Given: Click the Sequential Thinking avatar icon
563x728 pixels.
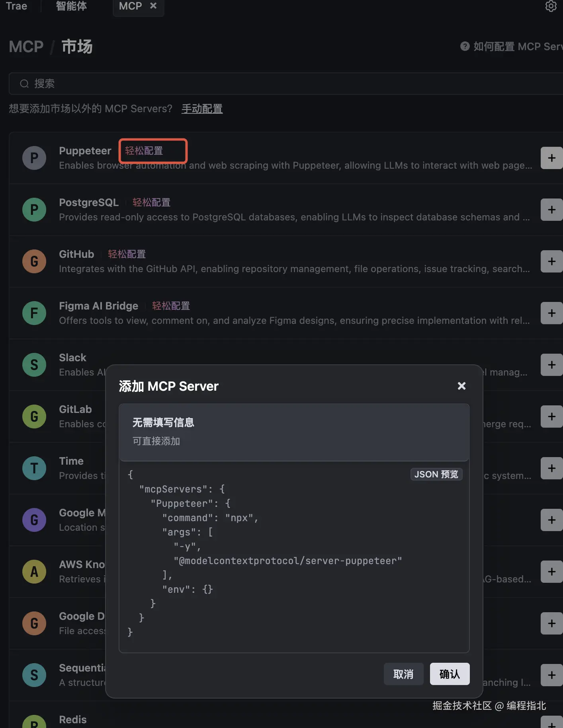Looking at the screenshot, I should pos(34,675).
